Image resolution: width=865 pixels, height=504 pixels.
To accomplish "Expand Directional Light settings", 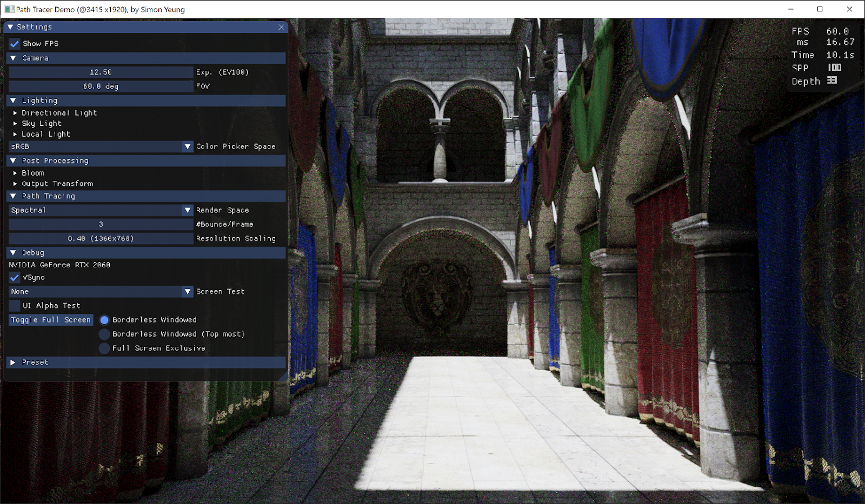I will tap(15, 113).
